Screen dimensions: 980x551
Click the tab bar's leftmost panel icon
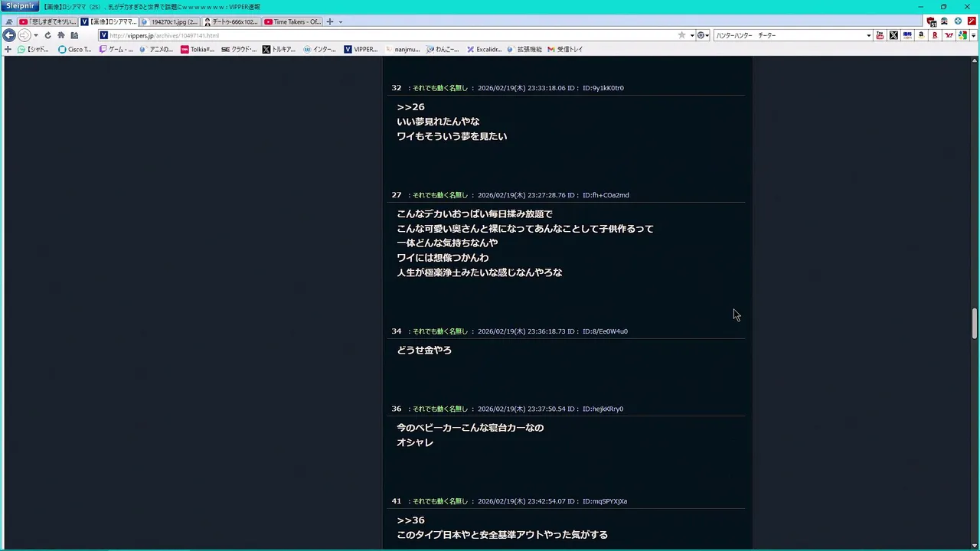coord(9,21)
